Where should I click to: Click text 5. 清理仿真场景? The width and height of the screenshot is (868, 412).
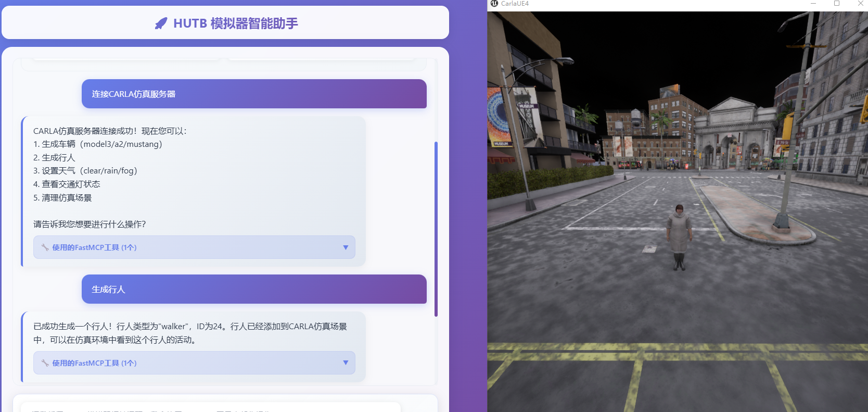point(62,197)
